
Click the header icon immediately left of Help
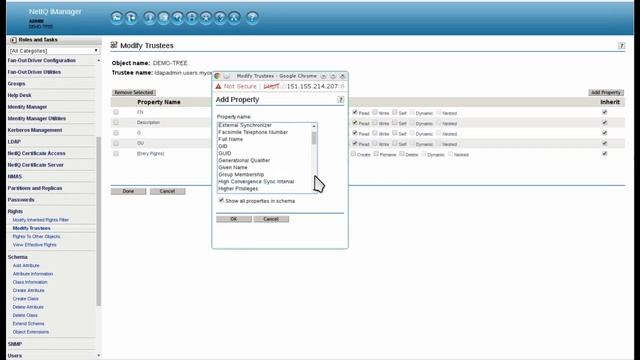pyautogui.click(x=234, y=18)
